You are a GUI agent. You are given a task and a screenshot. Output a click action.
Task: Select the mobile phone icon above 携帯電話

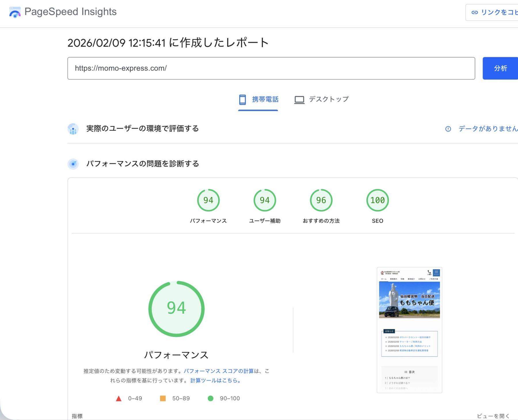(x=242, y=99)
